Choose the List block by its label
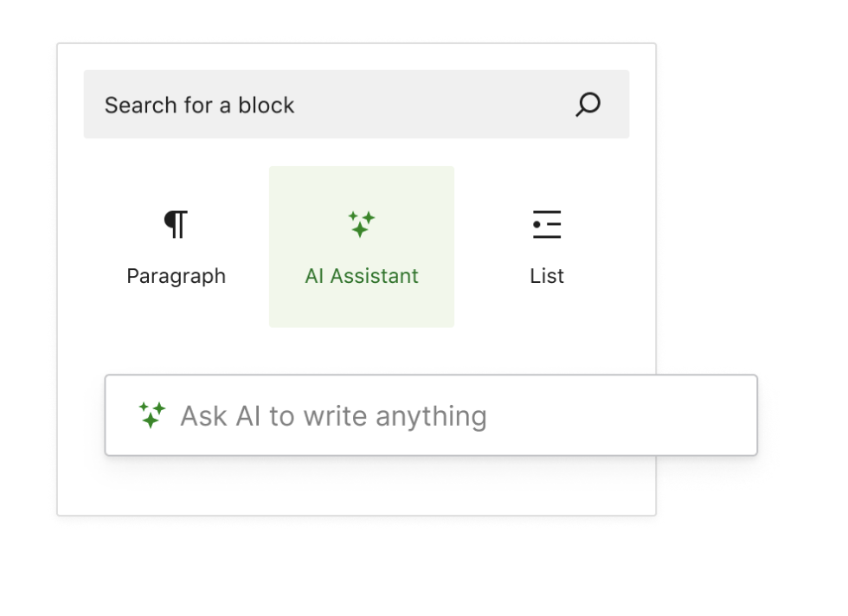Image resolution: width=848 pixels, height=616 pixels. pos(547,275)
